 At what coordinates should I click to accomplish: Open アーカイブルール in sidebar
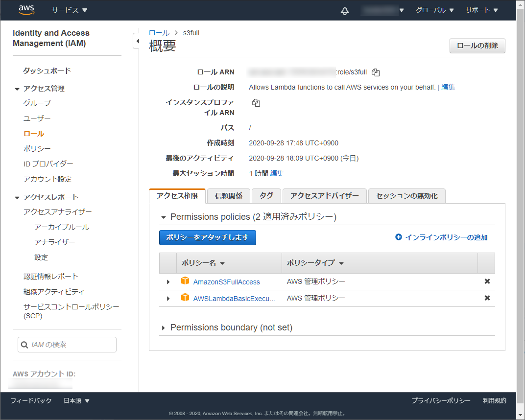(62, 227)
